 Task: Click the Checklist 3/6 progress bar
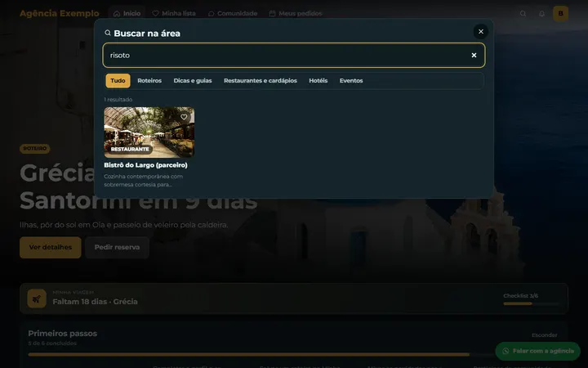coord(532,303)
